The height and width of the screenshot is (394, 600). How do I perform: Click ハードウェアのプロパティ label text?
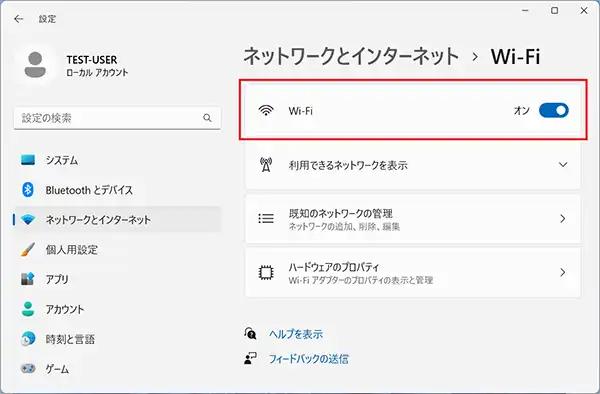click(x=334, y=267)
